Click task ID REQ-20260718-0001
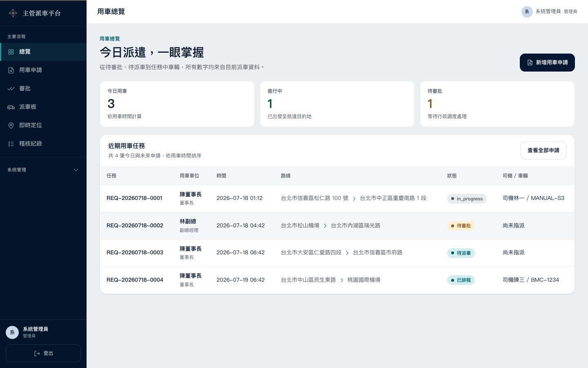This screenshot has width=588, height=368. point(134,198)
